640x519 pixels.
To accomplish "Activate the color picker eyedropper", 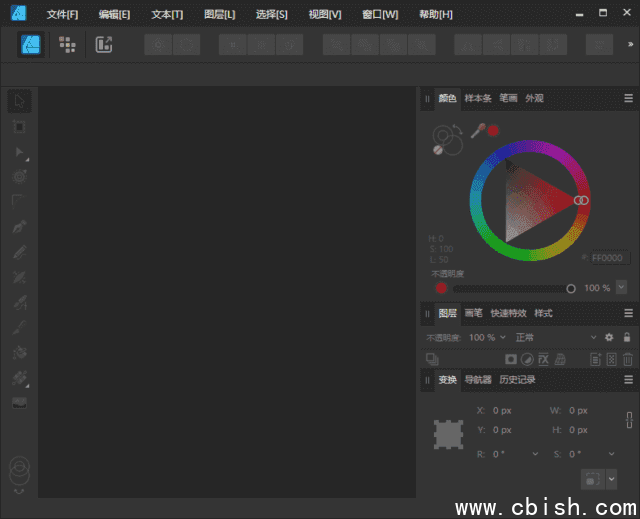I will point(478,131).
